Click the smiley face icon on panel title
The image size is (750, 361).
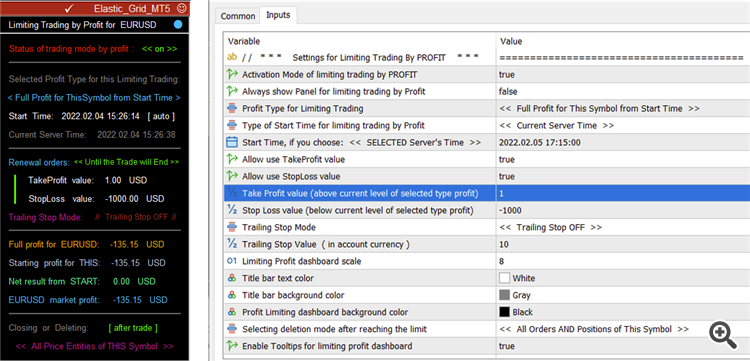click(x=181, y=8)
